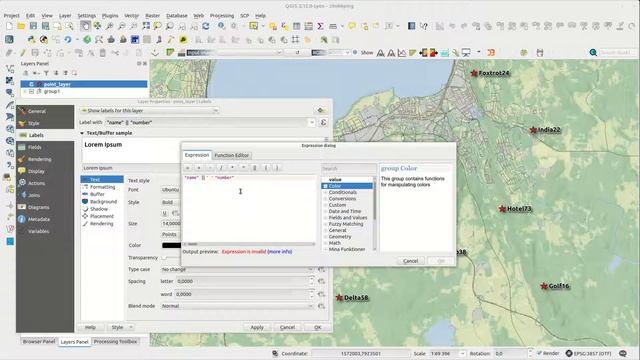Image resolution: width=640 pixels, height=360 pixels.
Task: Switch to the Browser Panel tab
Action: 39,342
